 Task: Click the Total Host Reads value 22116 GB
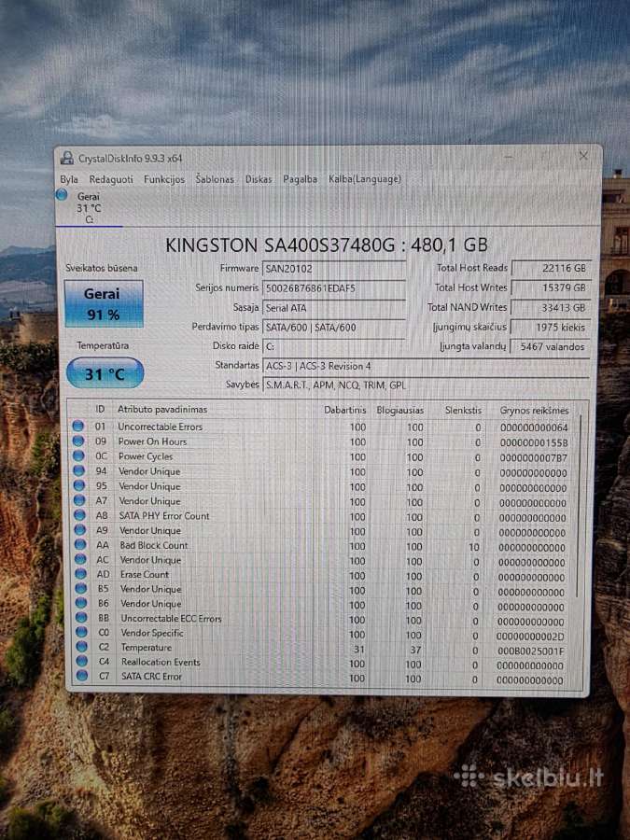[552, 268]
